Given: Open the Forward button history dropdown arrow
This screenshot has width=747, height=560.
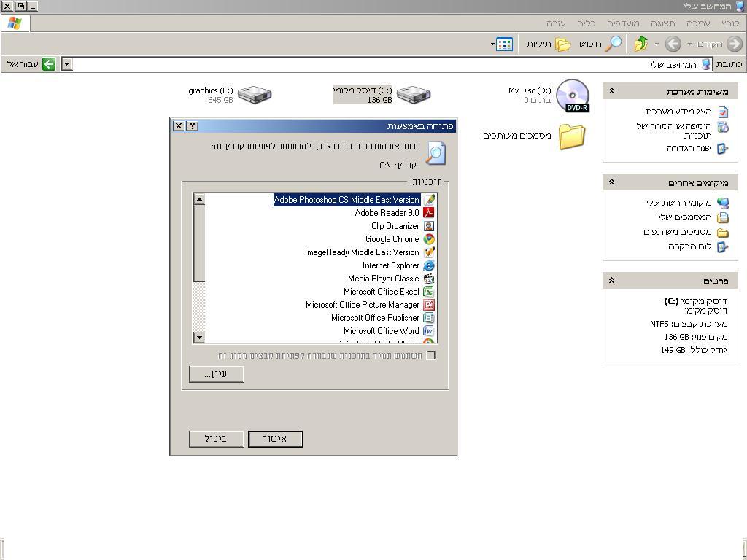Looking at the screenshot, I should [657, 44].
